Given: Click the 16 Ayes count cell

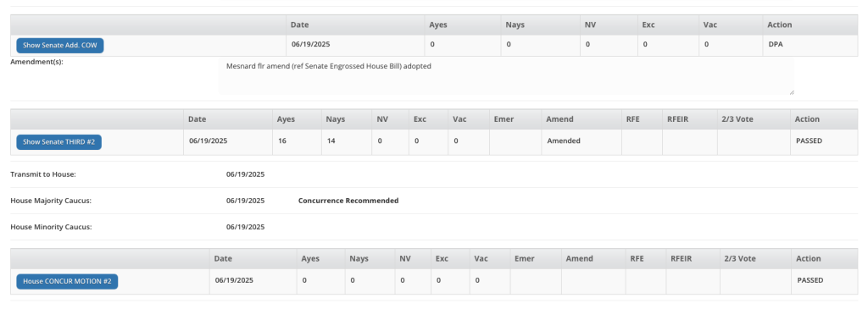Looking at the screenshot, I should [282, 141].
